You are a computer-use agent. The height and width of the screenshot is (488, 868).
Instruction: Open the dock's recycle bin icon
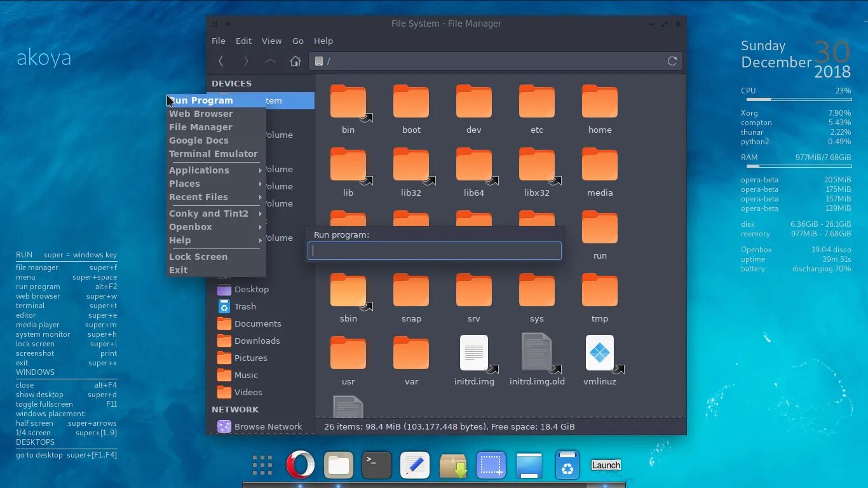(567, 465)
